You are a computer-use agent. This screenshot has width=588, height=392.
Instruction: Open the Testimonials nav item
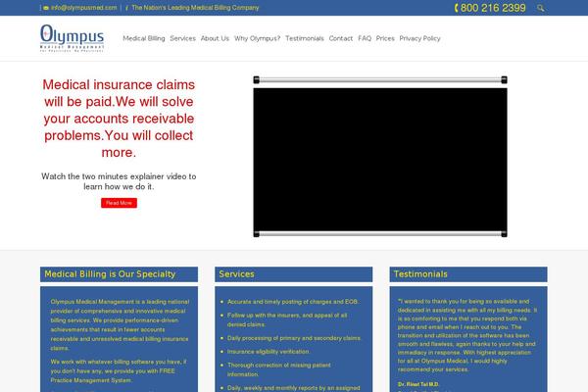(305, 38)
